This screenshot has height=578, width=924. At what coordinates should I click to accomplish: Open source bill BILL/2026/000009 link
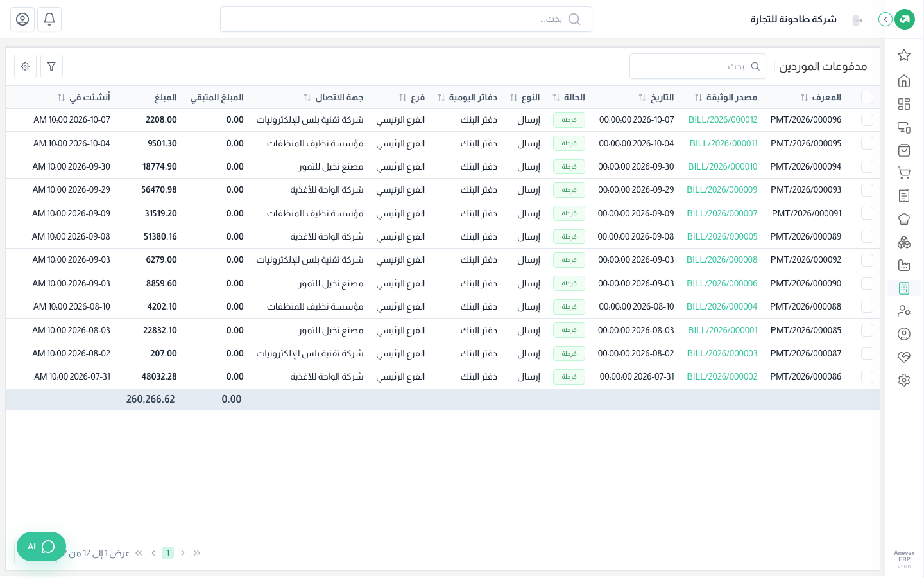(722, 190)
